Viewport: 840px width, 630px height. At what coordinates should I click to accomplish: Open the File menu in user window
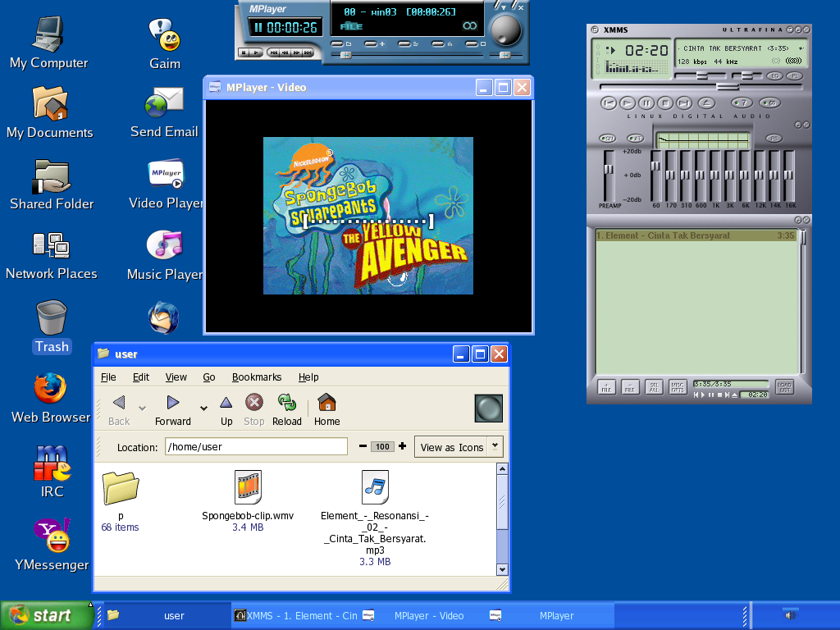click(108, 377)
